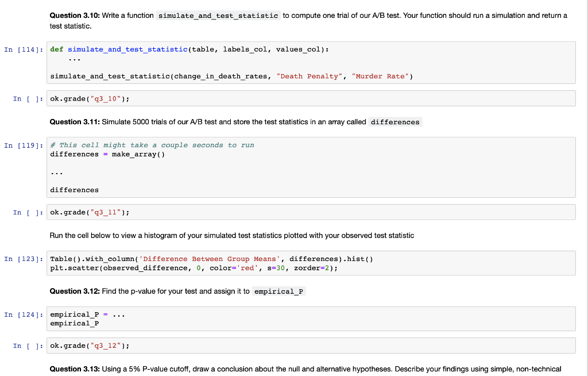Select the ok.grade("q3_12") cell

[x=230, y=345]
